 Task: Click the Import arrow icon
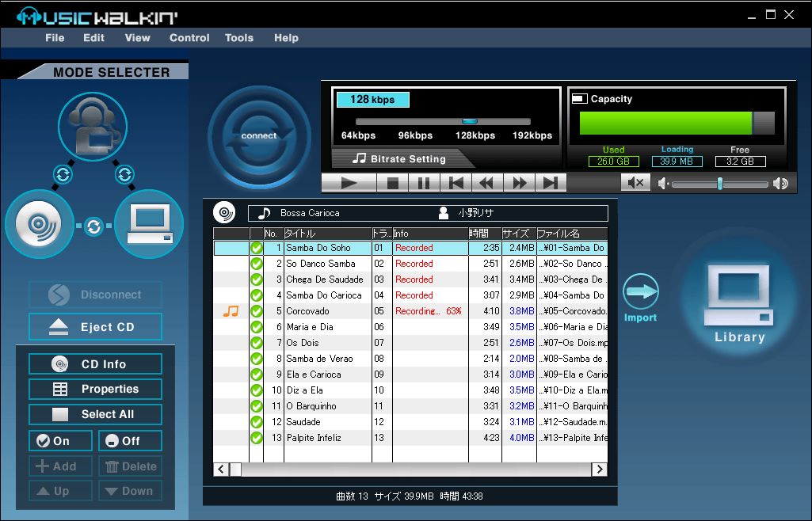(x=641, y=292)
